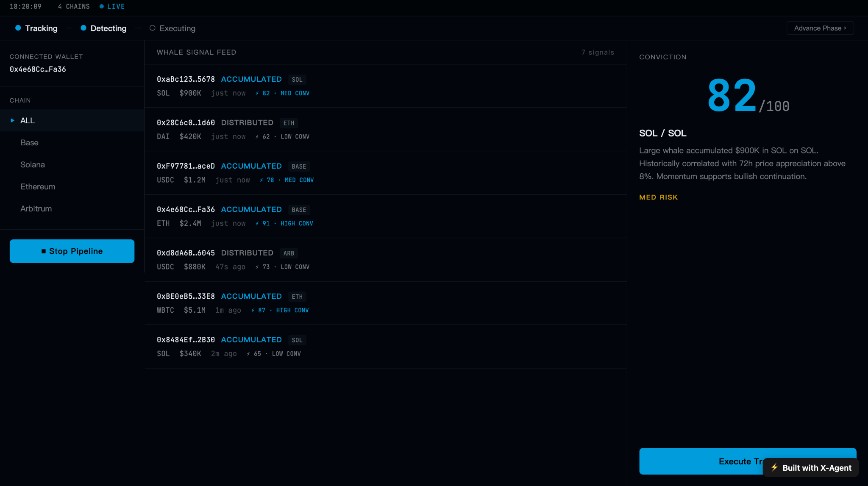
Task: Click the SOL tag on 0x8484Ef…2B30 row
Action: tap(297, 340)
